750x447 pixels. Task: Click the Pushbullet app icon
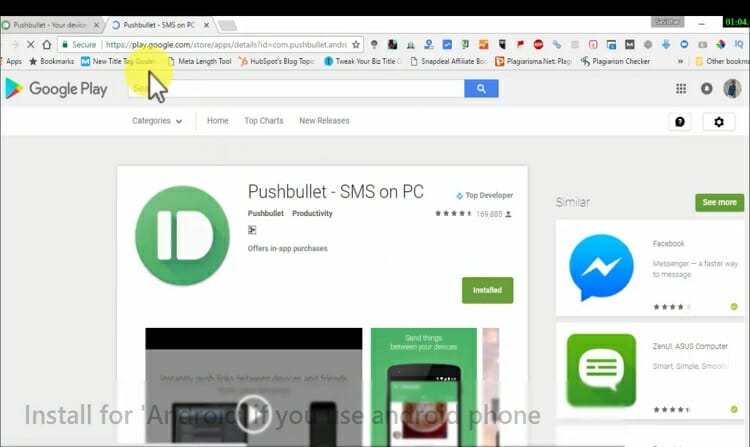(182, 236)
